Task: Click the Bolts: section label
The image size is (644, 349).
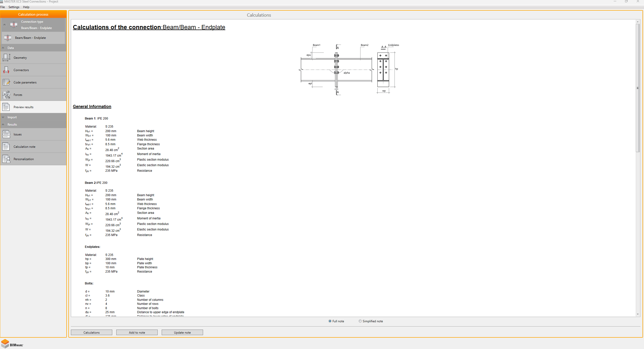Action: 89,283
